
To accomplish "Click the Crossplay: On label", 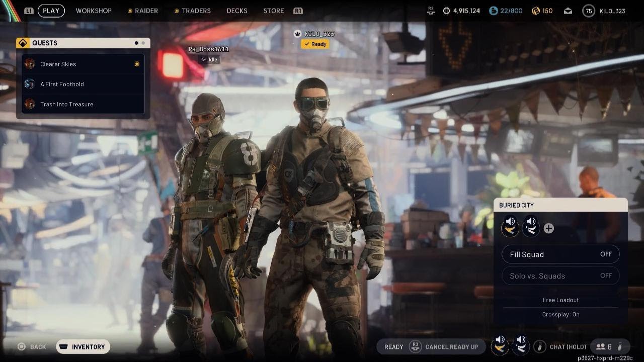I will tap(560, 314).
